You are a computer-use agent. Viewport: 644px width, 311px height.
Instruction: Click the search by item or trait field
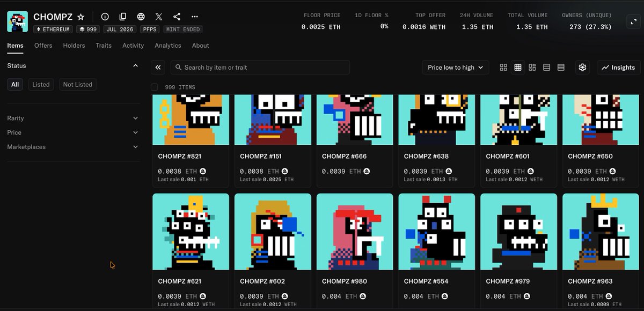pyautogui.click(x=260, y=68)
